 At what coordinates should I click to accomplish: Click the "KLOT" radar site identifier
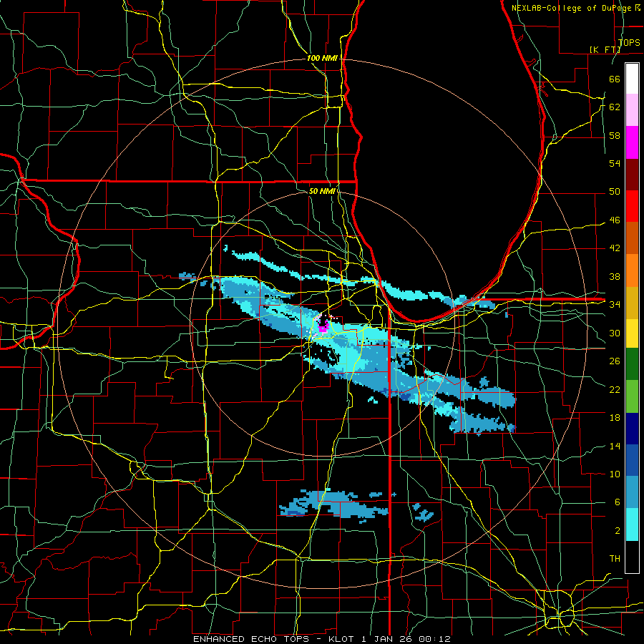pyautogui.click(x=342, y=639)
